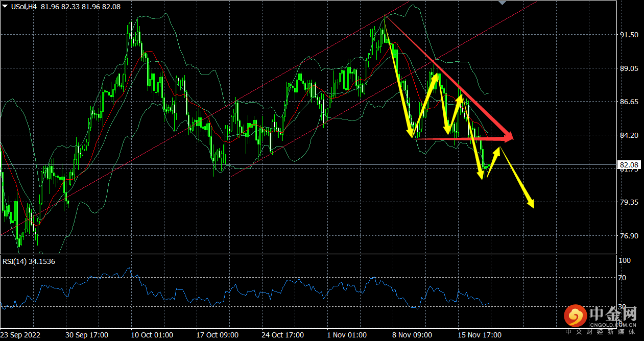Click the grey chart-shift triangle marker at top
Viewport: 644px width, 341px height.
click(x=503, y=2)
